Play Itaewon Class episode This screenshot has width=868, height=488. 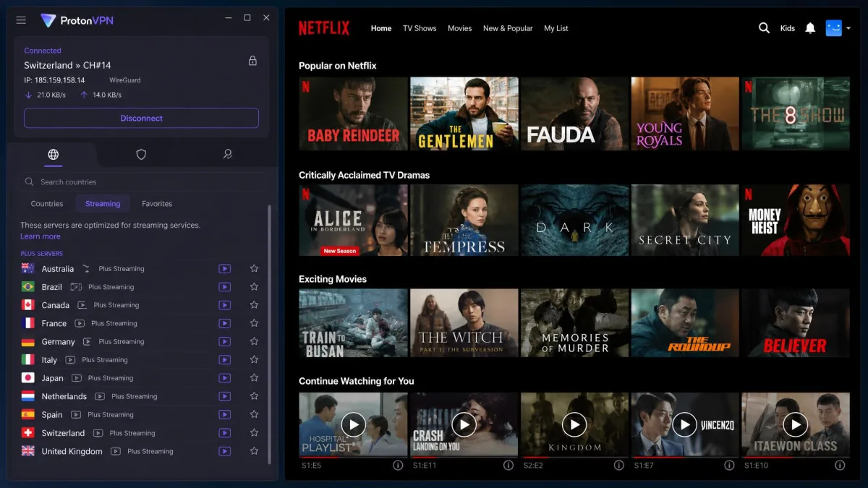tap(795, 424)
